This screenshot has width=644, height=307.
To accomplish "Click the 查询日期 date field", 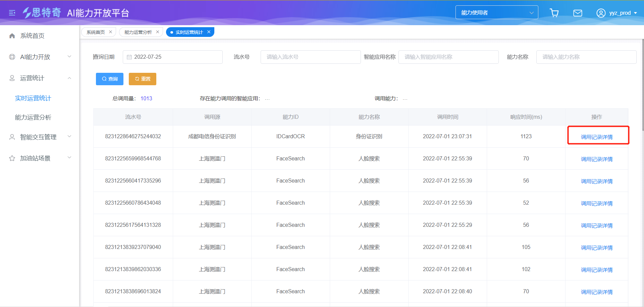I will click(x=173, y=57).
